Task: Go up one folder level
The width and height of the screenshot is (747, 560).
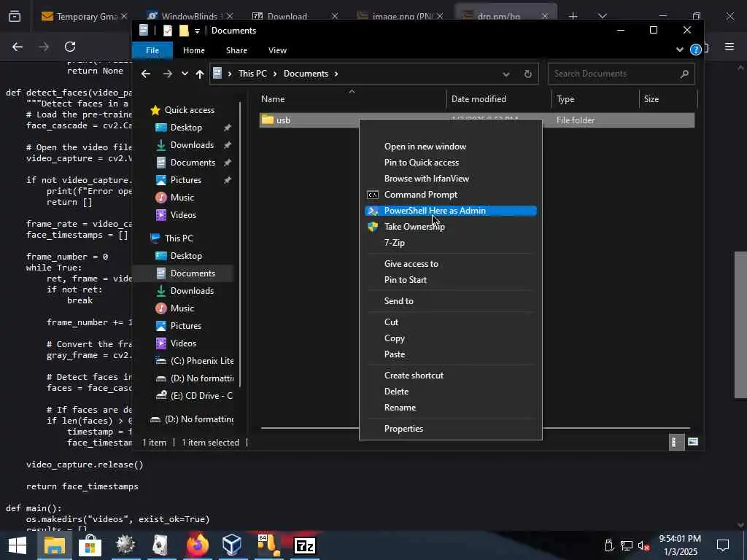Action: [200, 74]
